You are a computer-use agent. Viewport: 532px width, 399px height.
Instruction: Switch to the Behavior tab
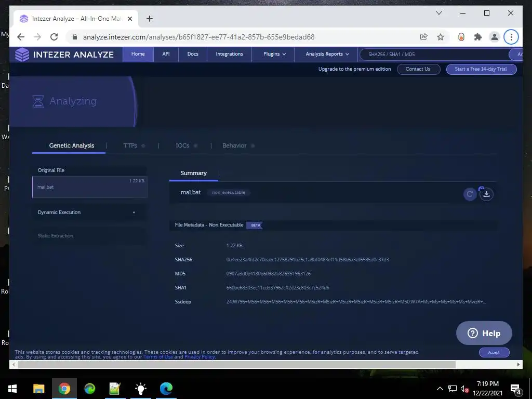[x=234, y=145]
